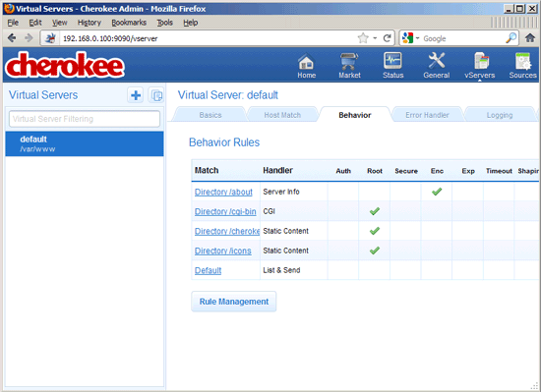Bookmark this page with the star icon
541x392 pixels.
(363, 38)
